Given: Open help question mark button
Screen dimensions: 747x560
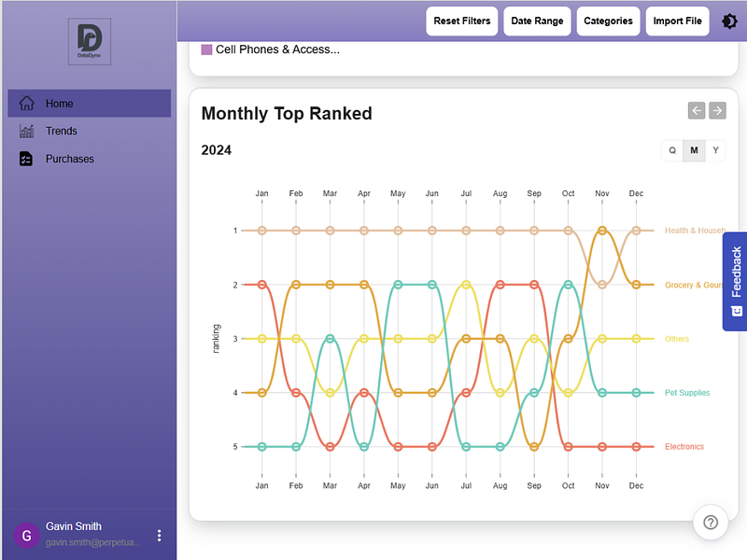Looking at the screenshot, I should coord(711,523).
